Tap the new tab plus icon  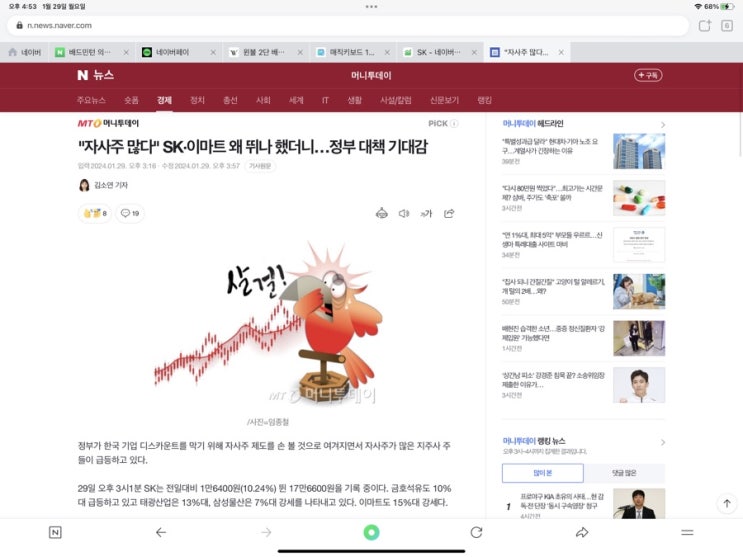pyautogui.click(x=705, y=26)
